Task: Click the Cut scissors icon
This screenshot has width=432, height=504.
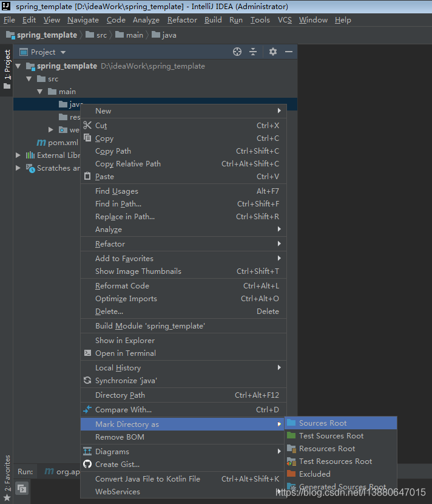Action: tap(87, 125)
